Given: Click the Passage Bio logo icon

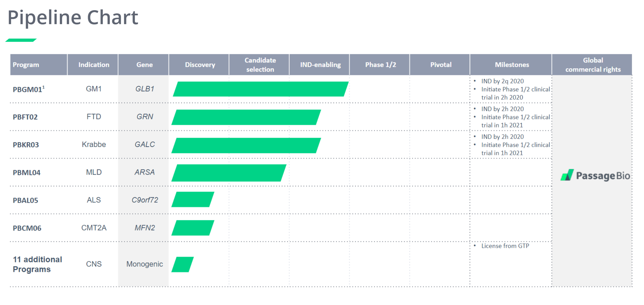Looking at the screenshot, I should point(567,175).
